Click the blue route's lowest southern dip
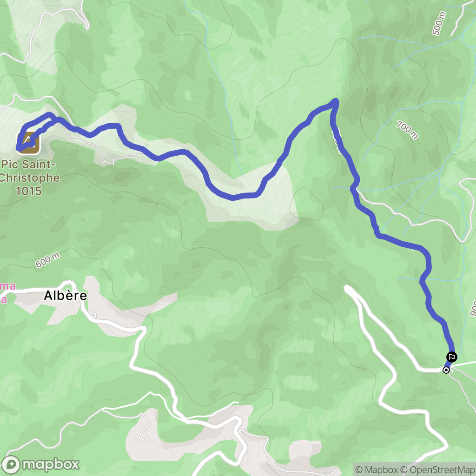The width and height of the screenshot is (476, 476). (x=233, y=198)
